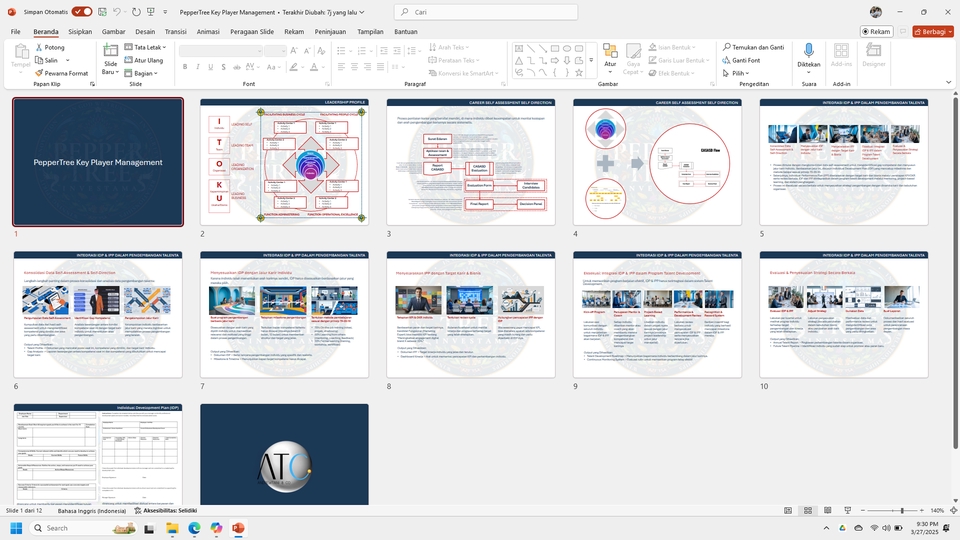Click Bahasa Inggris (Indonesia) language indicator
The width and height of the screenshot is (960, 540).
(92, 511)
